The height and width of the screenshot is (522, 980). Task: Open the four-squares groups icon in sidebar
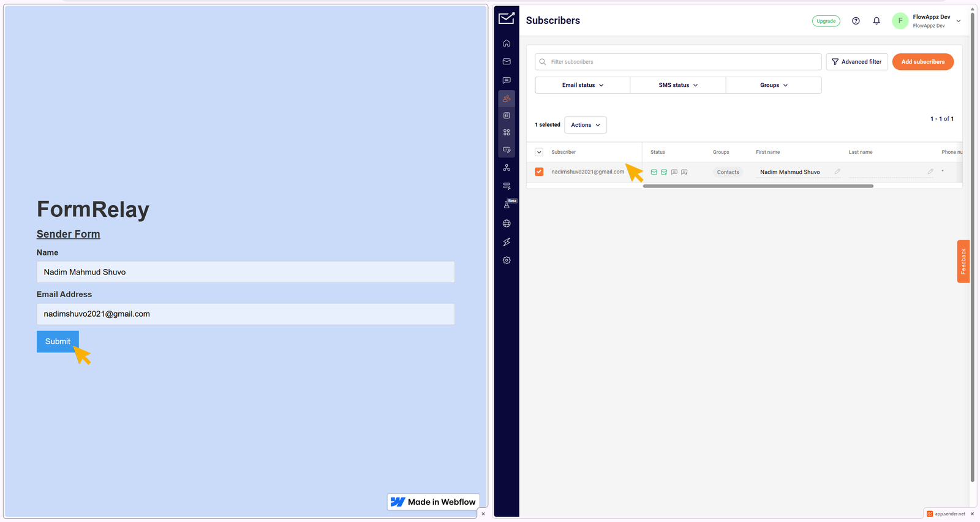(507, 132)
